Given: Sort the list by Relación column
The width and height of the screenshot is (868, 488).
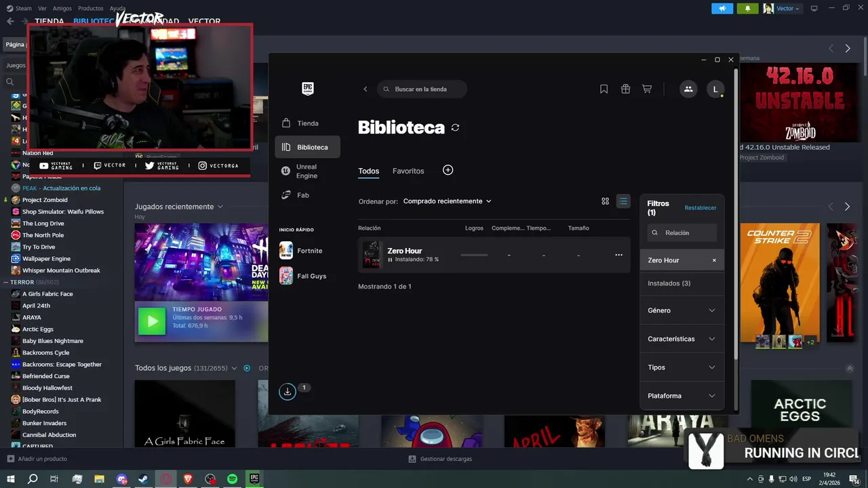Looking at the screenshot, I should (x=369, y=228).
